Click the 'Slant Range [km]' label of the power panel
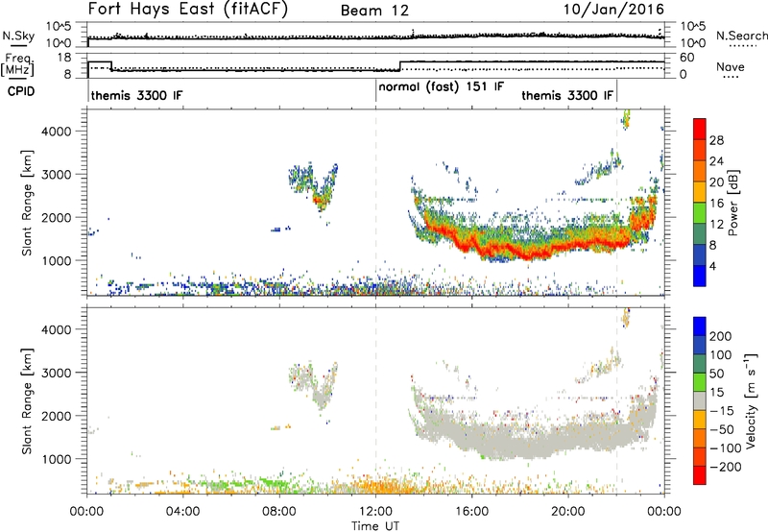The width and height of the screenshot is (768, 532). [27, 203]
